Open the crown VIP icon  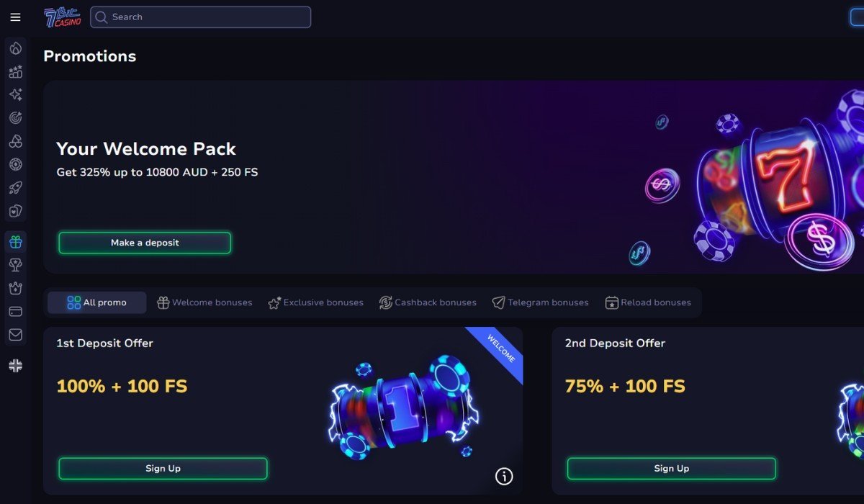15,289
